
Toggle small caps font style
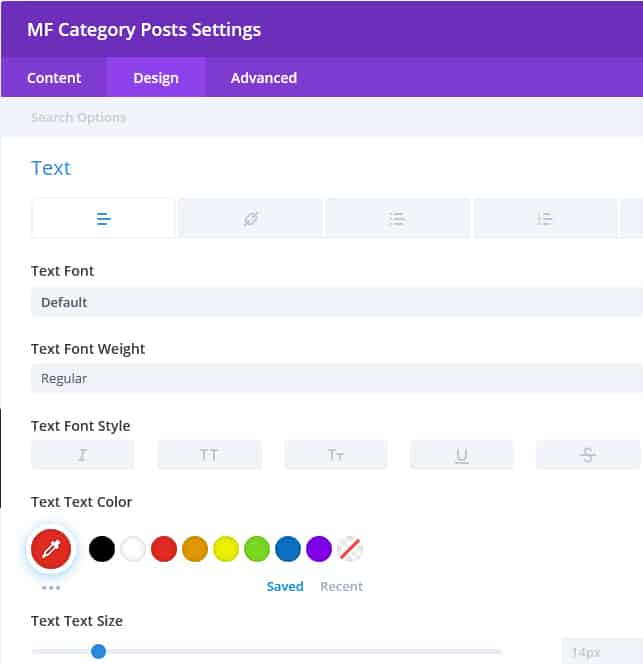coord(336,455)
